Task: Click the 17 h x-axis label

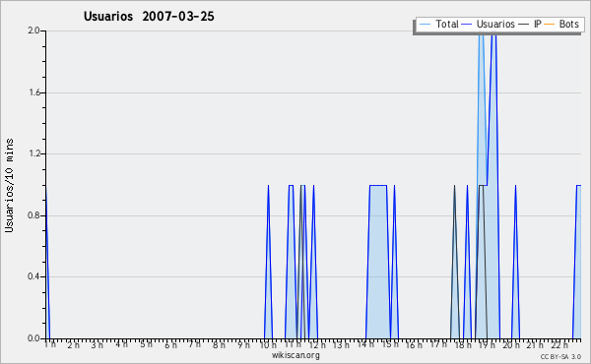Action: pyautogui.click(x=438, y=344)
